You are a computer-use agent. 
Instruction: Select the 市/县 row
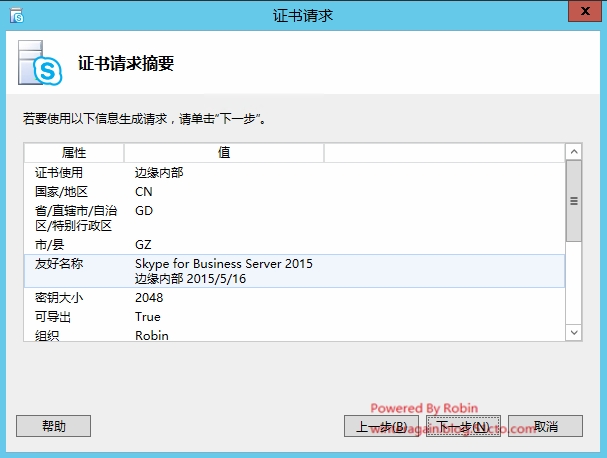[295, 245]
